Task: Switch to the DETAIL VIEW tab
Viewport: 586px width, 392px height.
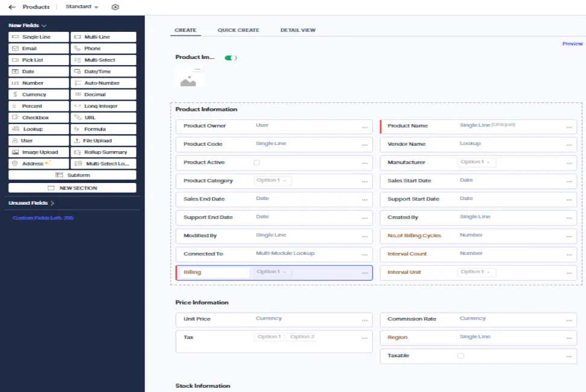Action: pyautogui.click(x=298, y=30)
